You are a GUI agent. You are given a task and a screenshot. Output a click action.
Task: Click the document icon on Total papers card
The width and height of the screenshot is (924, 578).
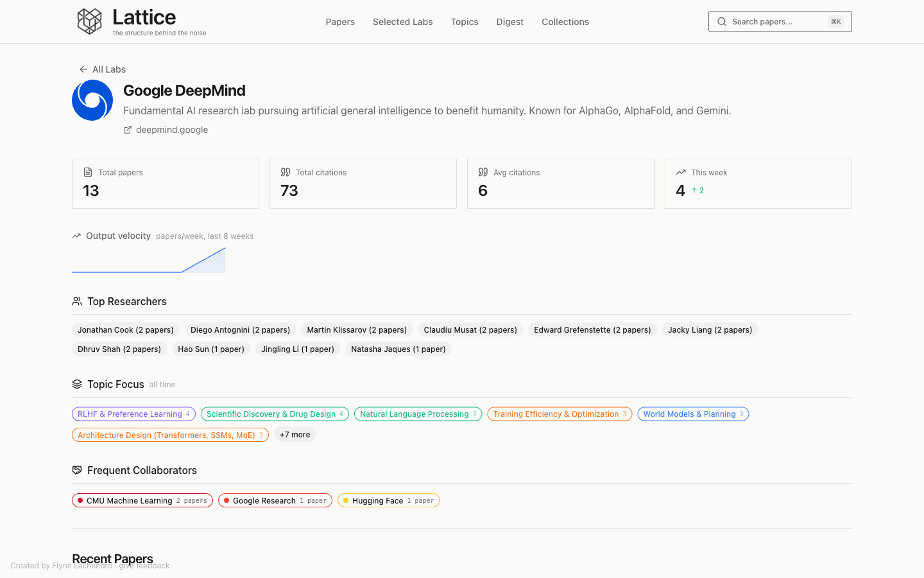coord(87,171)
